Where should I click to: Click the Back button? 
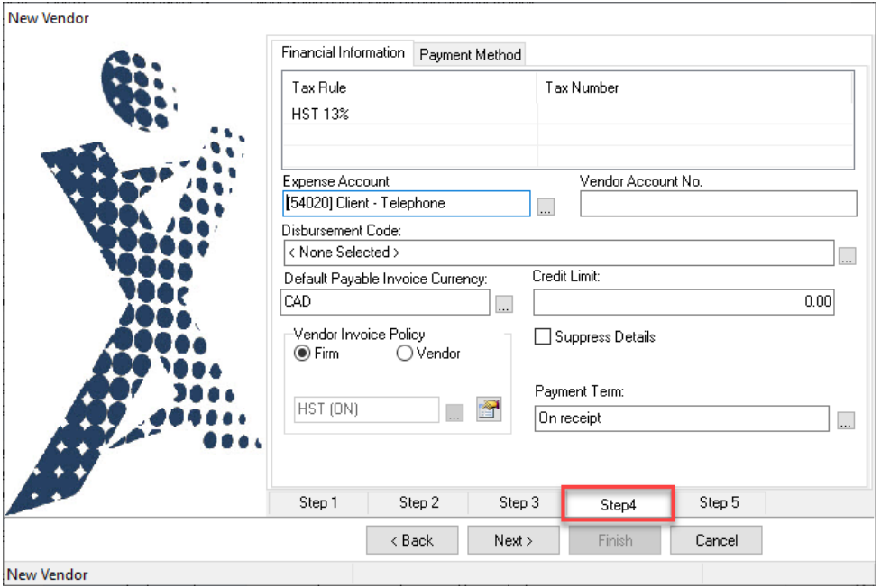coord(412,540)
